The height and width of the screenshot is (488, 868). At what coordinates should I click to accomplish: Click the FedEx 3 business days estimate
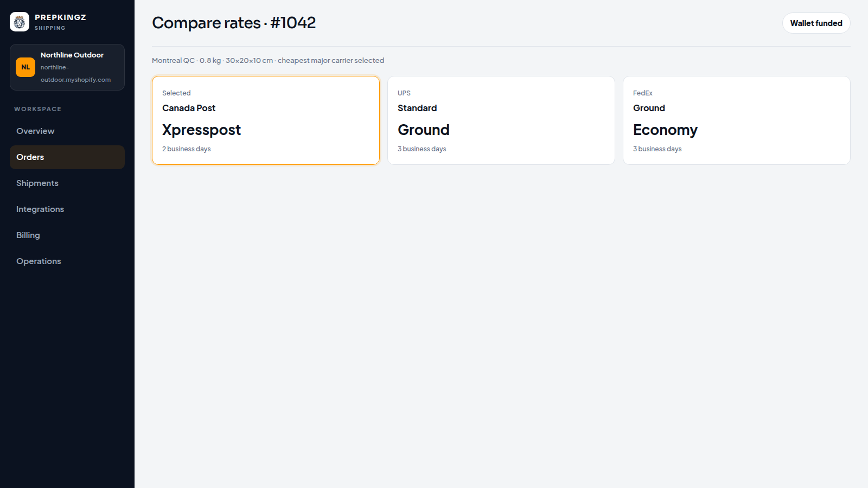tap(658, 149)
